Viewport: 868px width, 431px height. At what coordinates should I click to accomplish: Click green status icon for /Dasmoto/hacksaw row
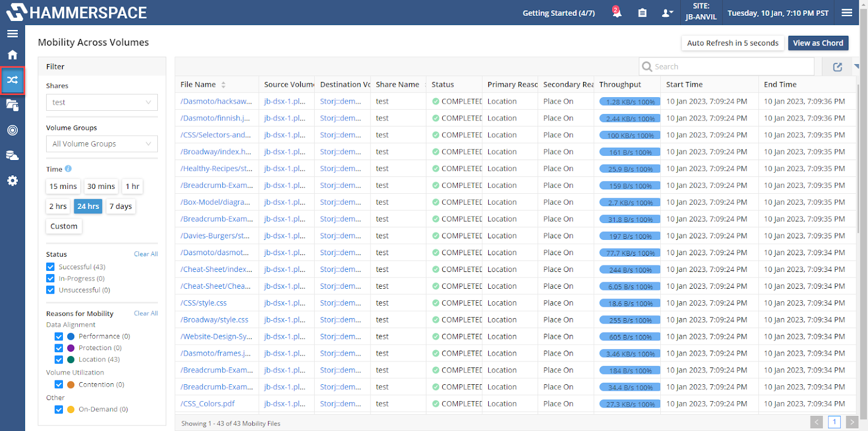tap(436, 101)
